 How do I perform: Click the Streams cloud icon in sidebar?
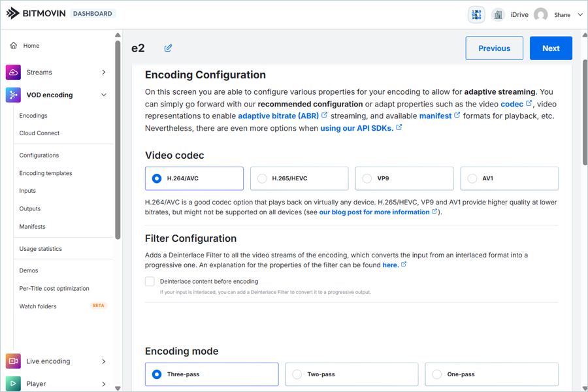[x=13, y=73]
